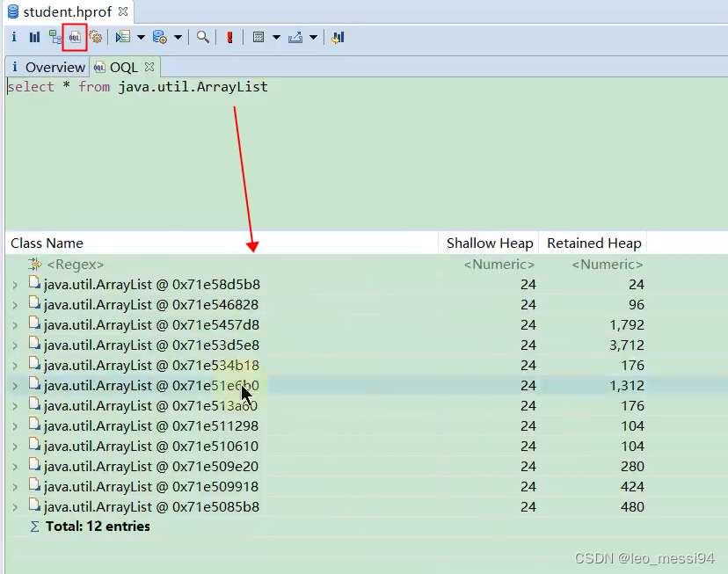Select java.util.ArrayList @ 0x71e5457d8
The image size is (728, 574).
pyautogui.click(x=151, y=325)
